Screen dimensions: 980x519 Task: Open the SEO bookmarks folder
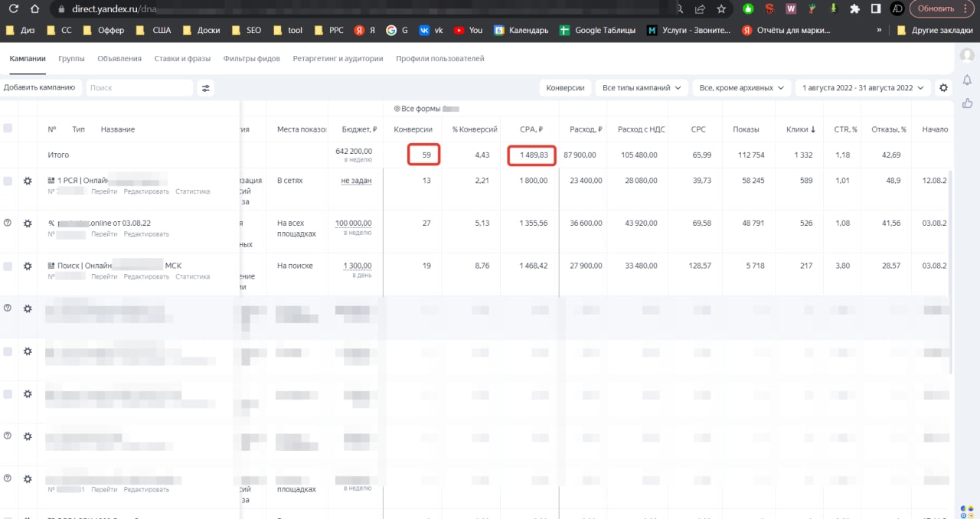tap(247, 31)
